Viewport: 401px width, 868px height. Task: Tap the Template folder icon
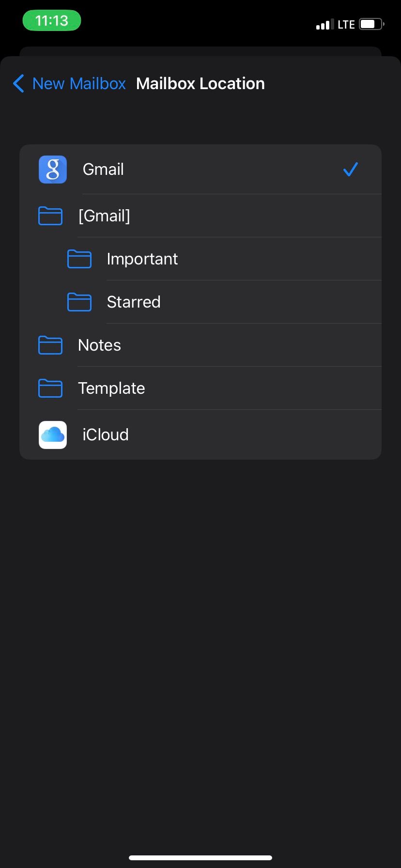tap(50, 388)
